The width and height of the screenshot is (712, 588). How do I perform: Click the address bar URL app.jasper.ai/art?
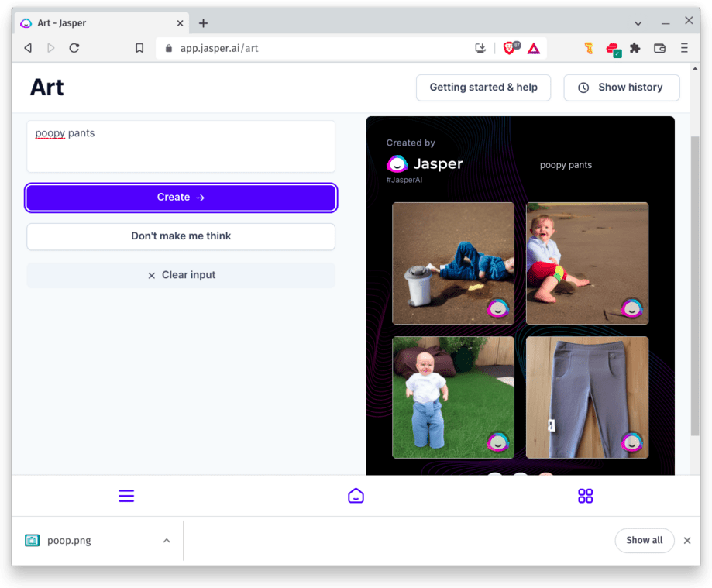219,48
